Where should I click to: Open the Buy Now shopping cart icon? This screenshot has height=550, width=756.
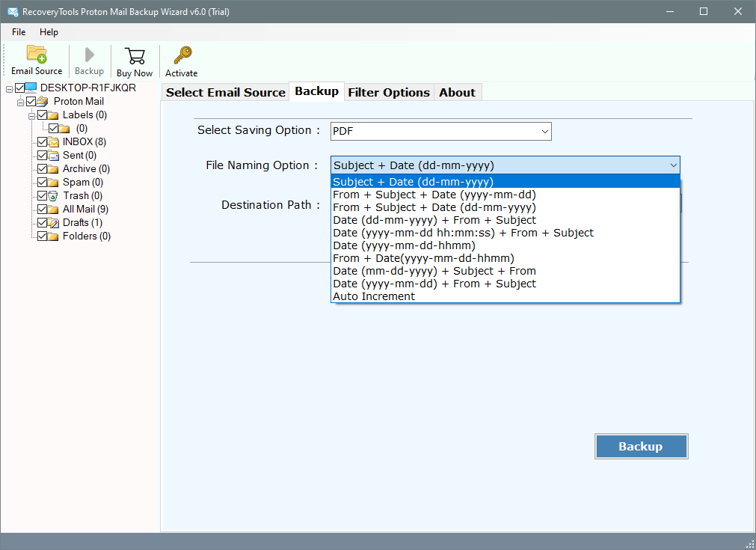135,56
